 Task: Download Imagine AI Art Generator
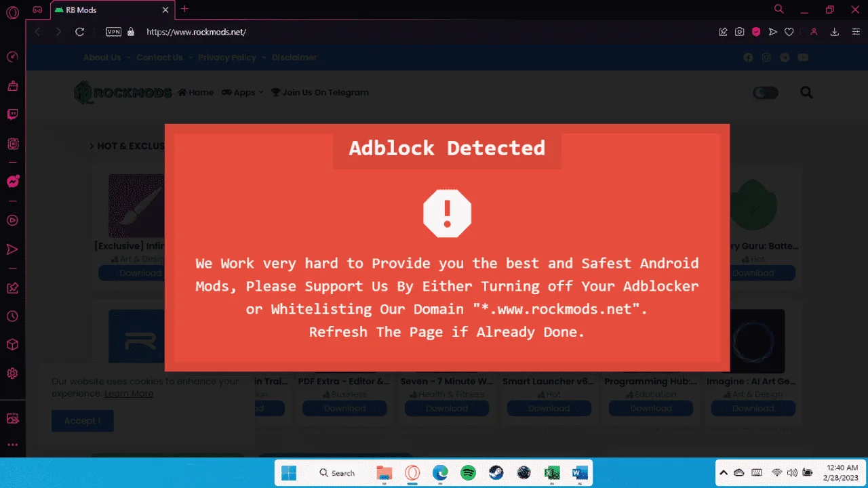pyautogui.click(x=753, y=409)
